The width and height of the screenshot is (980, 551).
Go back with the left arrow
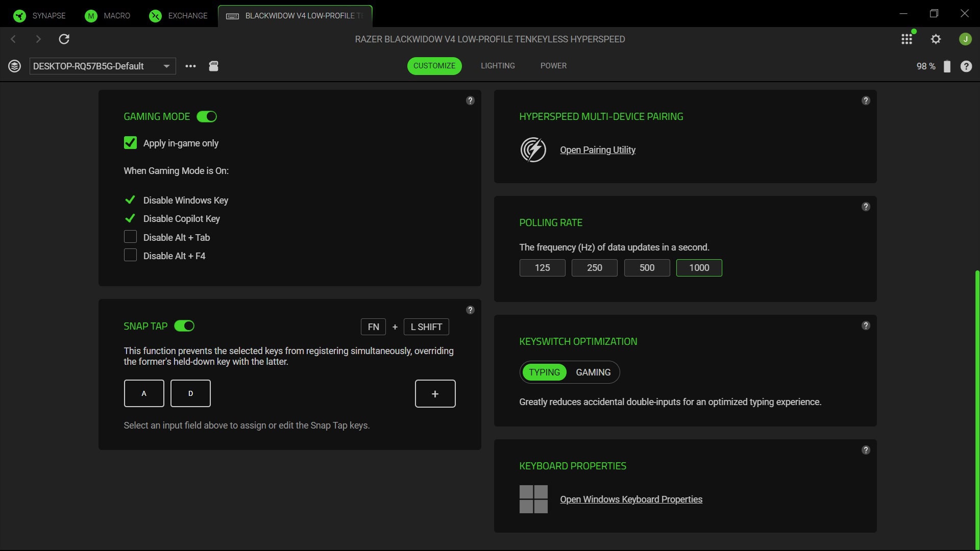coord(14,39)
